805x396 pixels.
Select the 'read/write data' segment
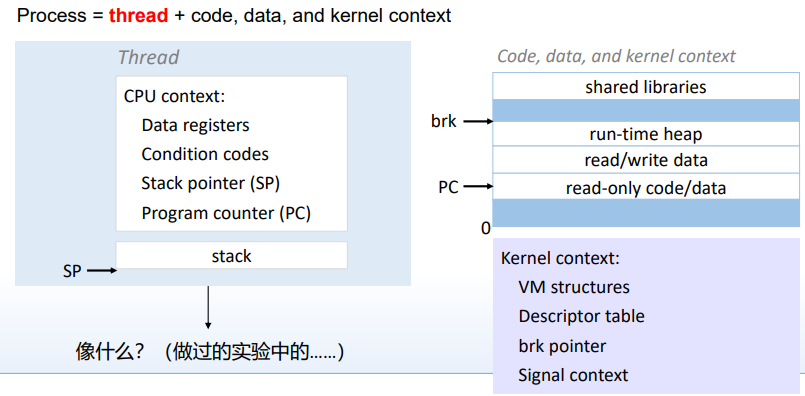tap(646, 160)
